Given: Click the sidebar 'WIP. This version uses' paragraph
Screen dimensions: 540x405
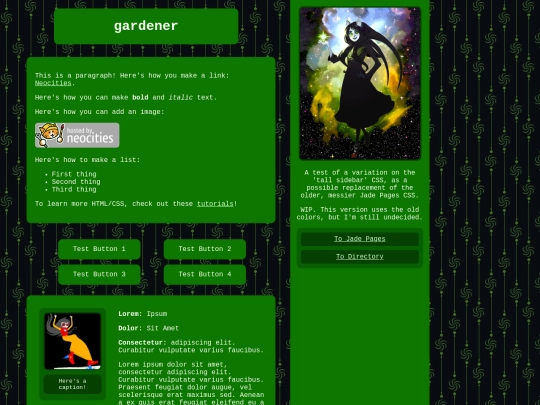Looking at the screenshot, I should coord(360,214).
